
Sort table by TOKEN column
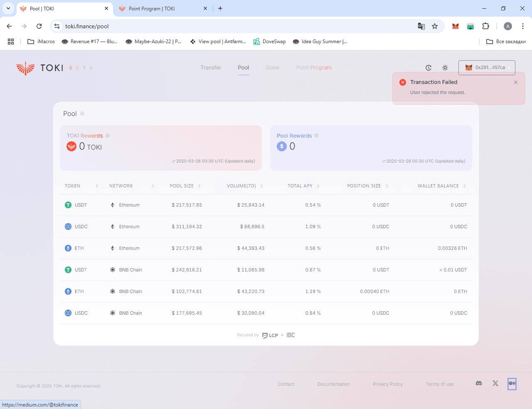pos(81,186)
